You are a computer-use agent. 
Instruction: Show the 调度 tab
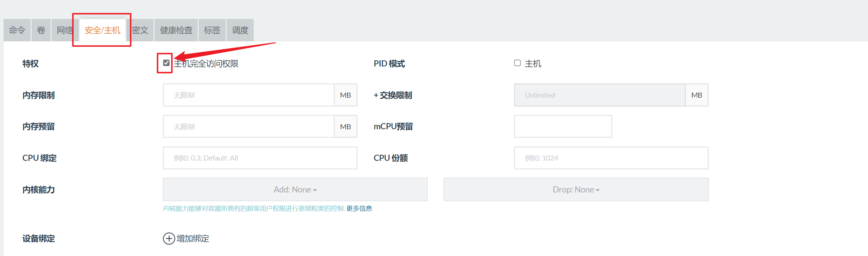(x=240, y=30)
